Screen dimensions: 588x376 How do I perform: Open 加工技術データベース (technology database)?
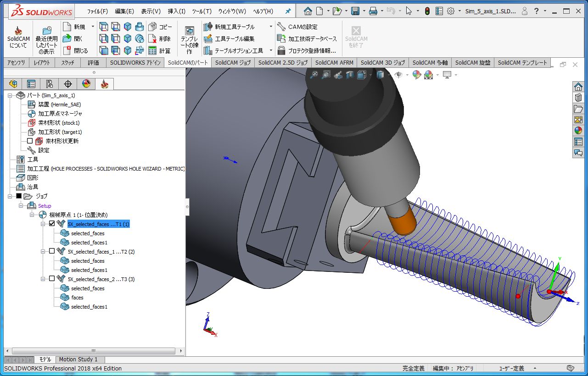click(x=307, y=39)
